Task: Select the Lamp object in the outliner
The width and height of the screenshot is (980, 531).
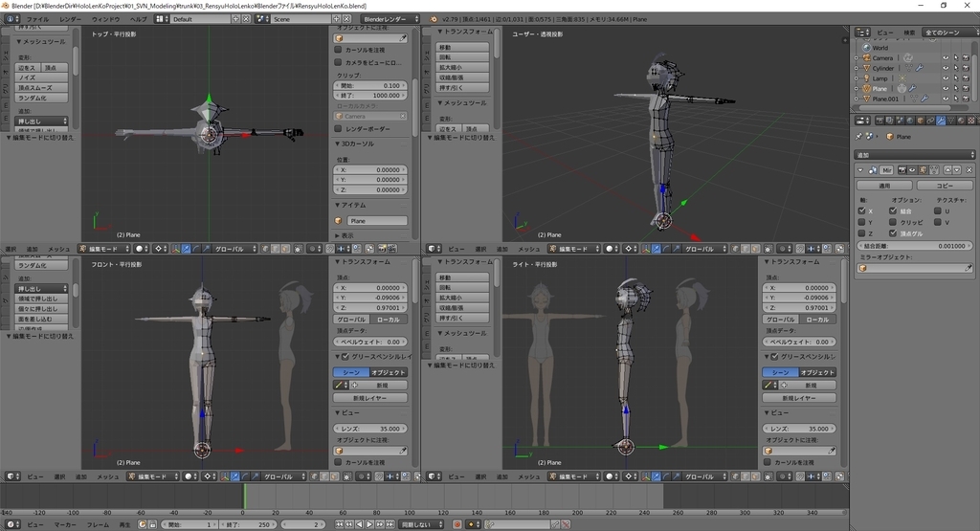Action: (x=880, y=78)
